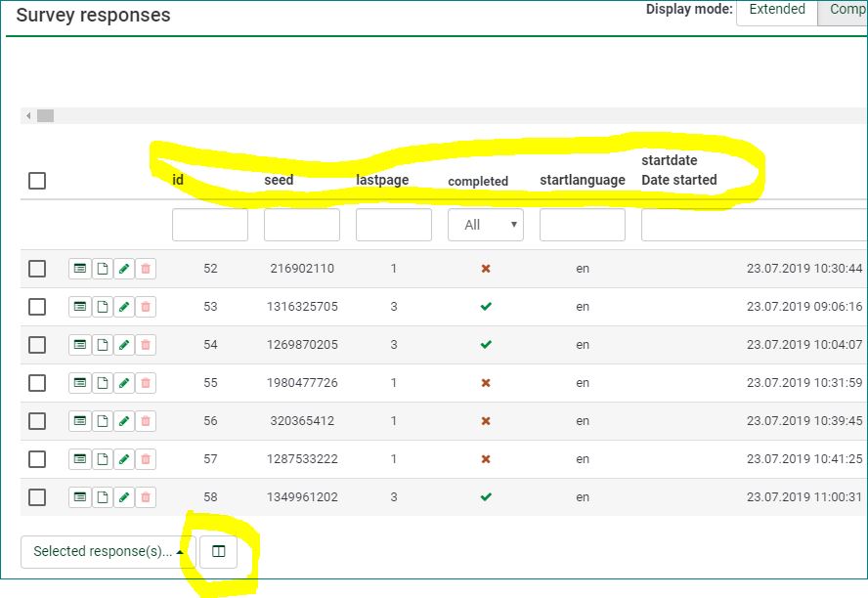Edit response 53 with pencil icon
The height and width of the screenshot is (598, 868).
click(124, 307)
